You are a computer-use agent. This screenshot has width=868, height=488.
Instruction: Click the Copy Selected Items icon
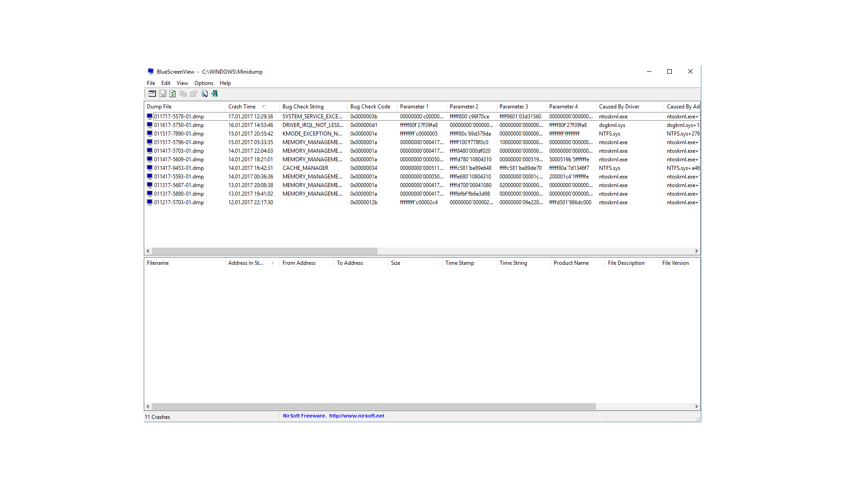(x=183, y=94)
